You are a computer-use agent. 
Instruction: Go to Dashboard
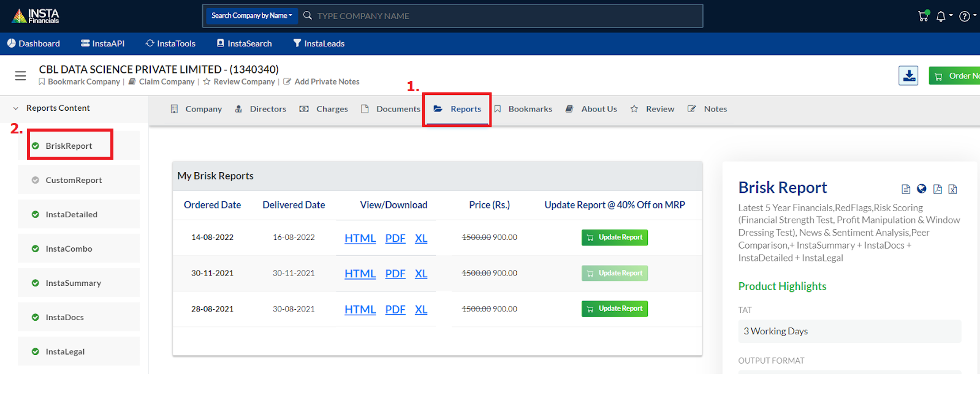tap(34, 43)
